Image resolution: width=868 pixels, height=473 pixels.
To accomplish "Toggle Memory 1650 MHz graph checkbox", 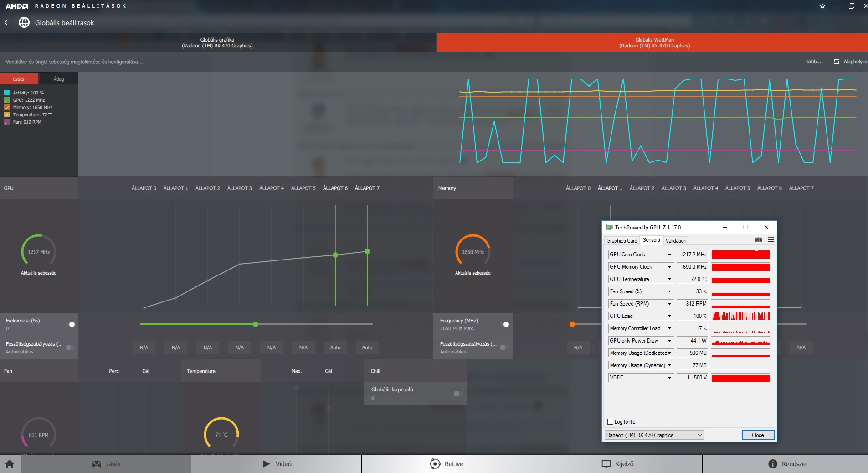I will point(7,107).
